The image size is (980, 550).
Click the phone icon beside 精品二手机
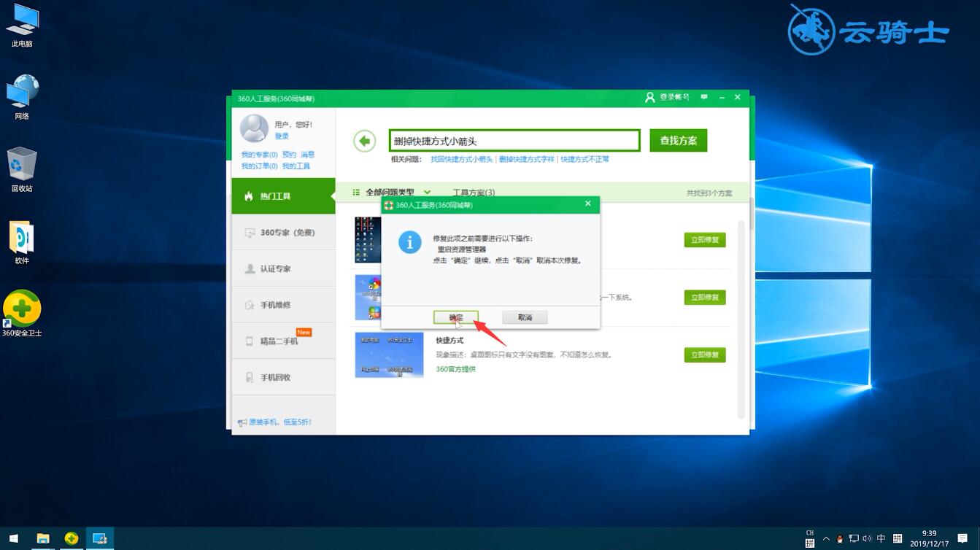pyautogui.click(x=250, y=341)
